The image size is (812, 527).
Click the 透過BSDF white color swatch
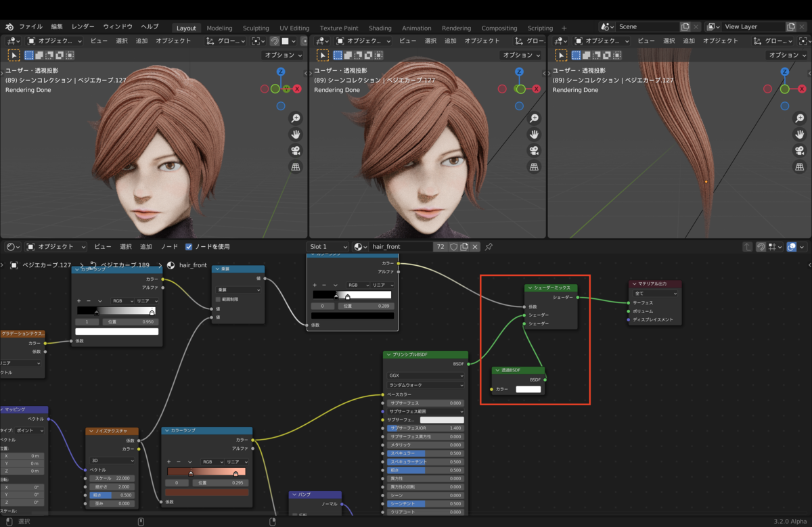click(528, 389)
